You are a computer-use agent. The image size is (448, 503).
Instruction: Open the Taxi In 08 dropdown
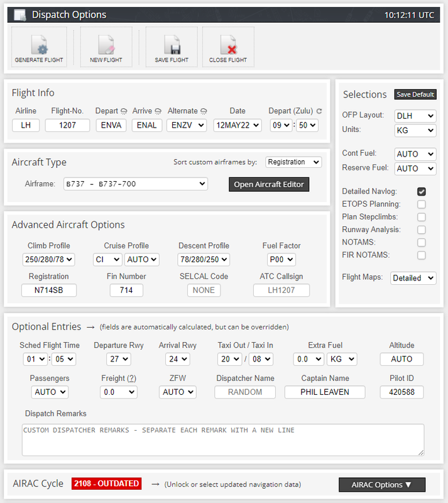click(261, 359)
